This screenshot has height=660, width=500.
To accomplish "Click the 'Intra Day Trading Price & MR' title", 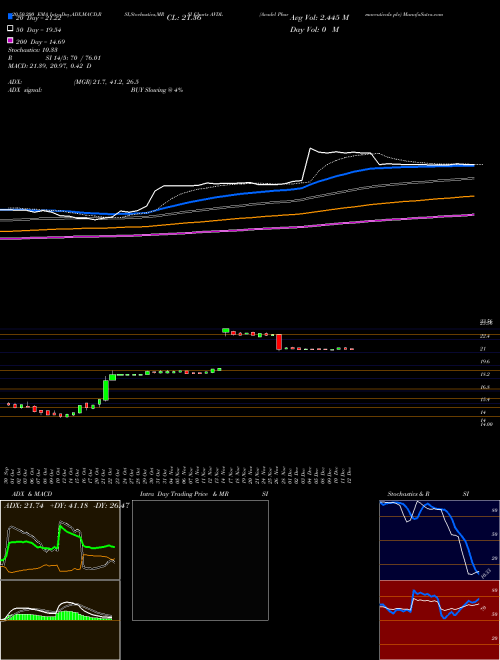I will [185, 494].
